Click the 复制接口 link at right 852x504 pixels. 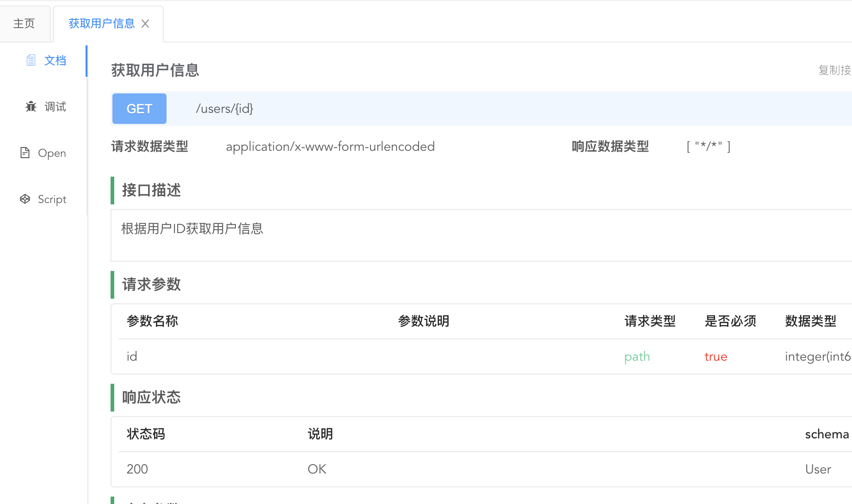(835, 70)
